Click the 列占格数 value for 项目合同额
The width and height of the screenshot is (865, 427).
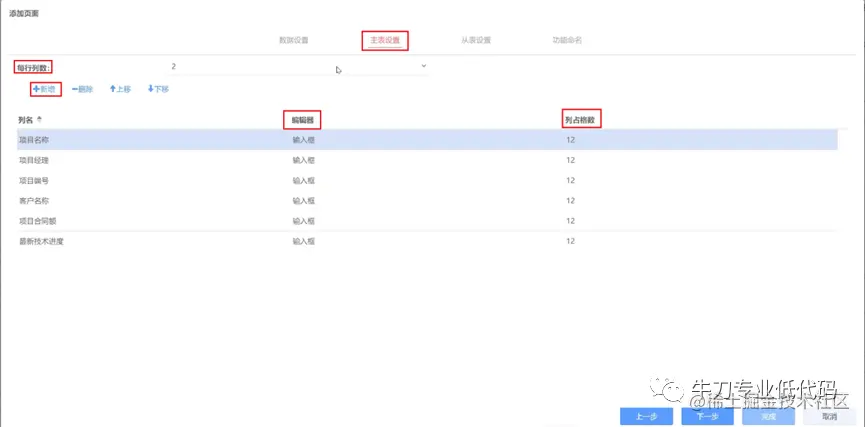[570, 221]
